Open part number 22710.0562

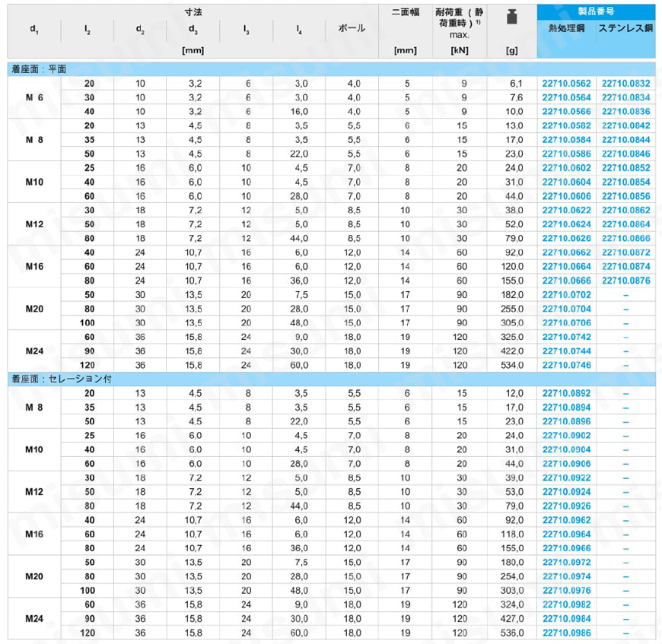pos(567,84)
